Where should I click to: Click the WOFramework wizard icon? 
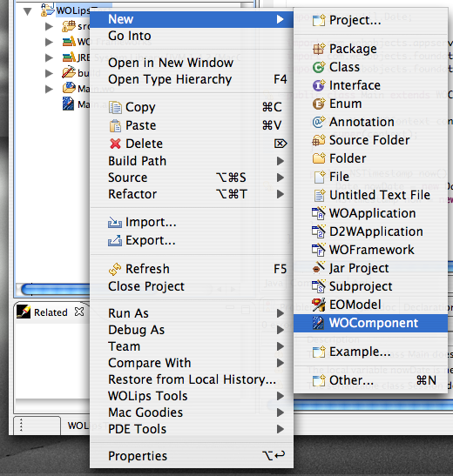319,250
